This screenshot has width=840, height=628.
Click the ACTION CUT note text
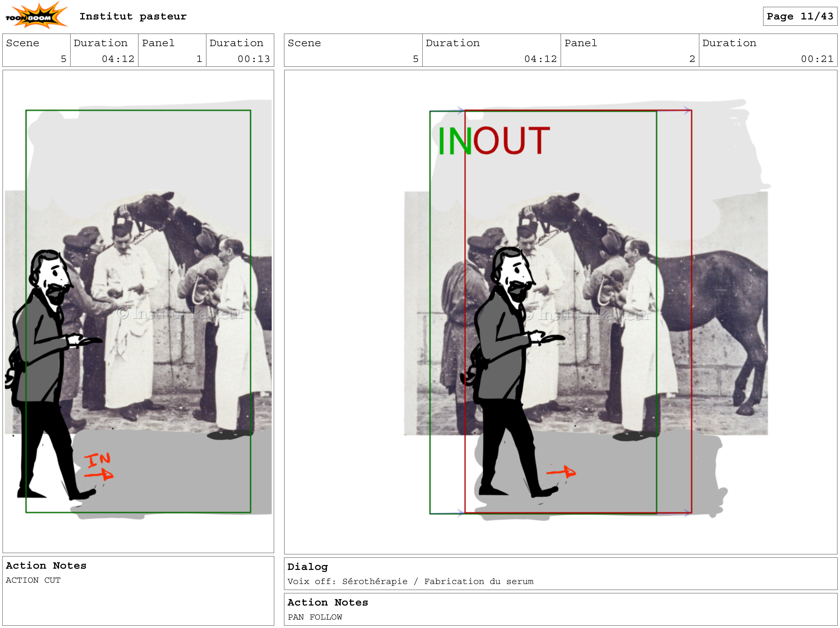(x=33, y=580)
